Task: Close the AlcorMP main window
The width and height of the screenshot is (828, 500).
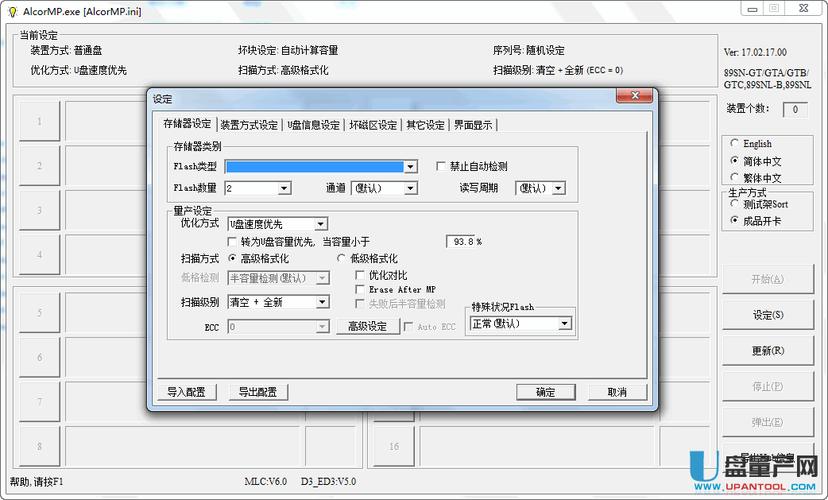Action: [803, 8]
